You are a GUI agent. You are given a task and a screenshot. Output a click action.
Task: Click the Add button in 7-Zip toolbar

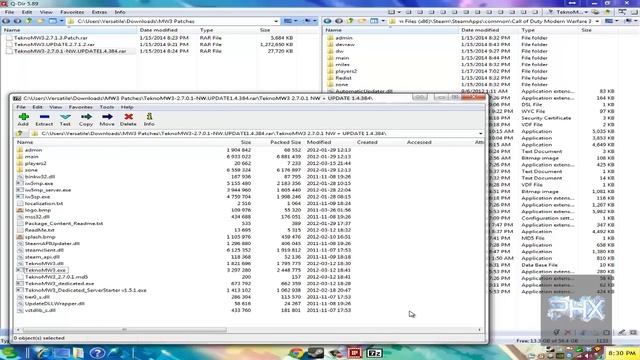pos(23,119)
